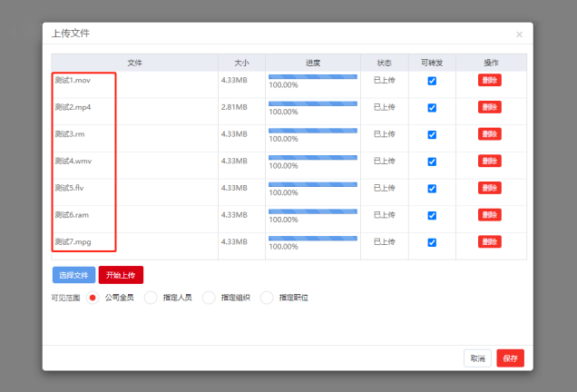Delete the 测试2.mp4 file row

(x=490, y=107)
